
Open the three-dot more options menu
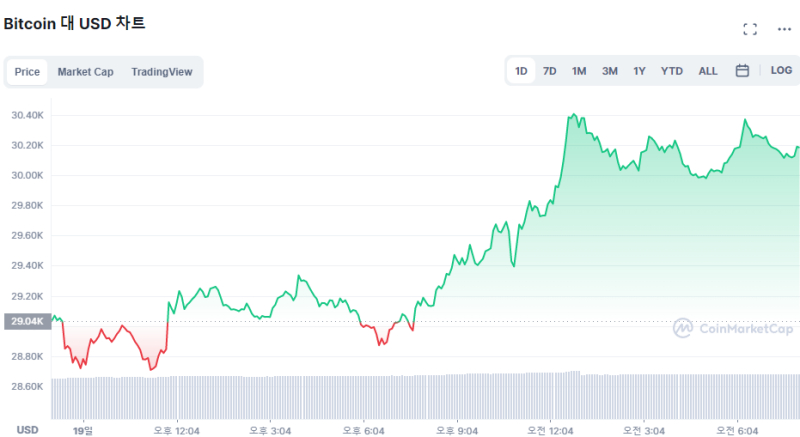[784, 29]
